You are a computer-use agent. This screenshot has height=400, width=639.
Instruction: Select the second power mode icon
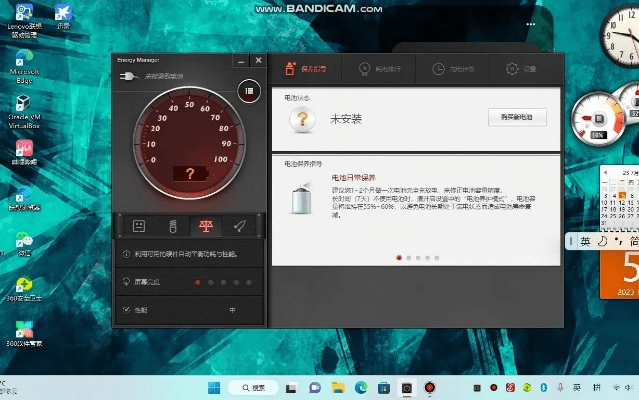pyautogui.click(x=172, y=225)
